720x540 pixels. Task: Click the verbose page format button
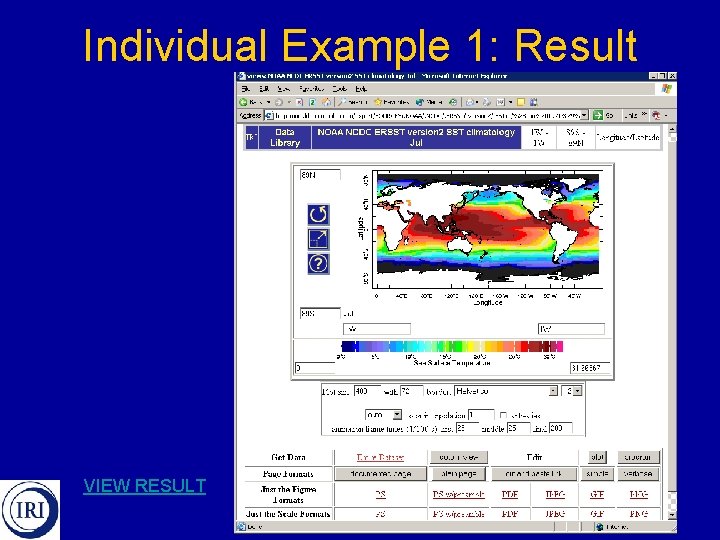pos(638,473)
